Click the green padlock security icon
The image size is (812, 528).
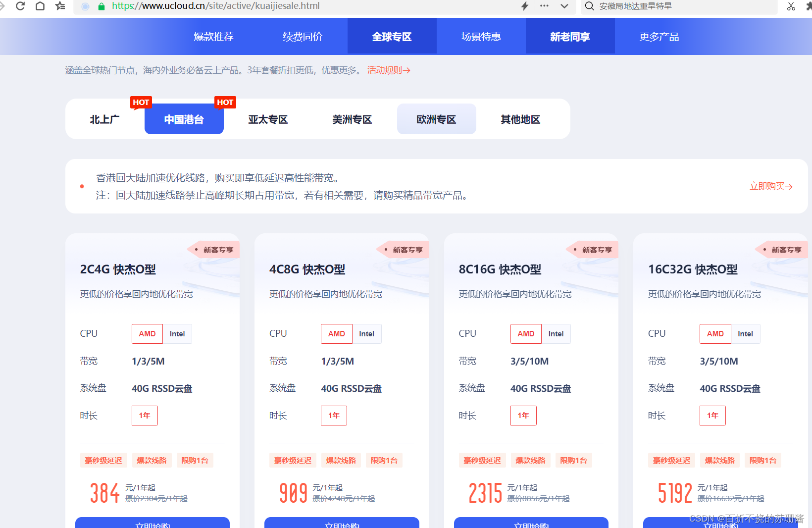[101, 6]
